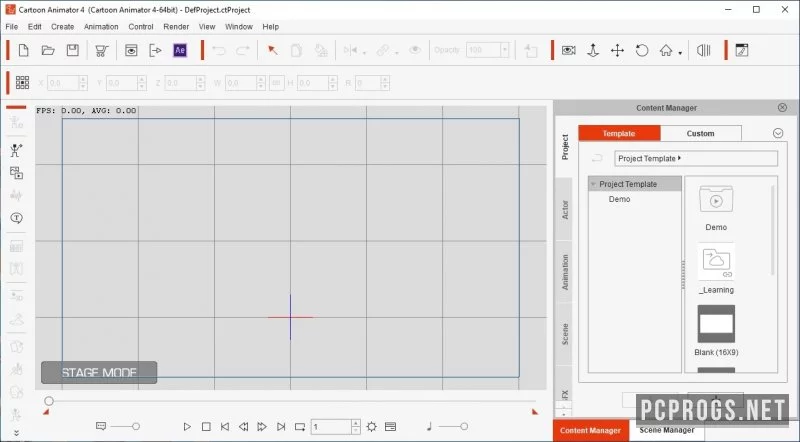
Task: Show the timeline panel icon
Action: click(390, 427)
